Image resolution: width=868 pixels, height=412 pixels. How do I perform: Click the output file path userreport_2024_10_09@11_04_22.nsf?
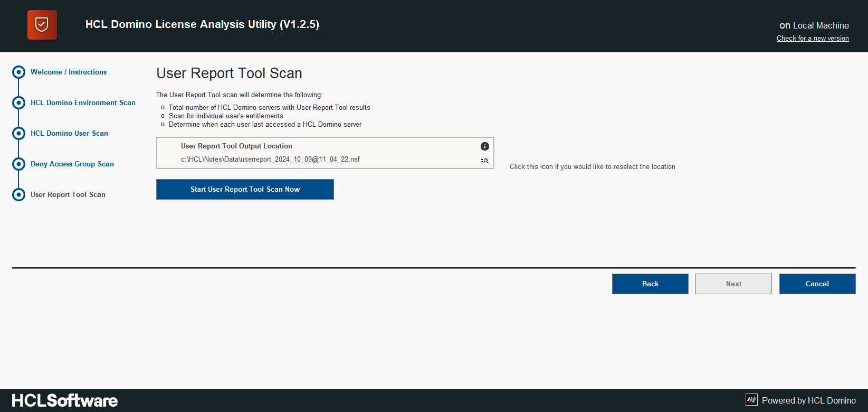[x=270, y=159]
